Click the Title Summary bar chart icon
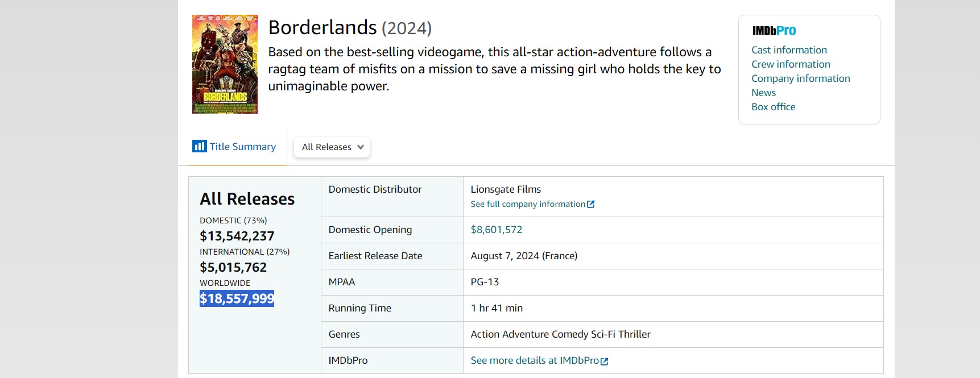The height and width of the screenshot is (378, 980). pyautogui.click(x=199, y=146)
